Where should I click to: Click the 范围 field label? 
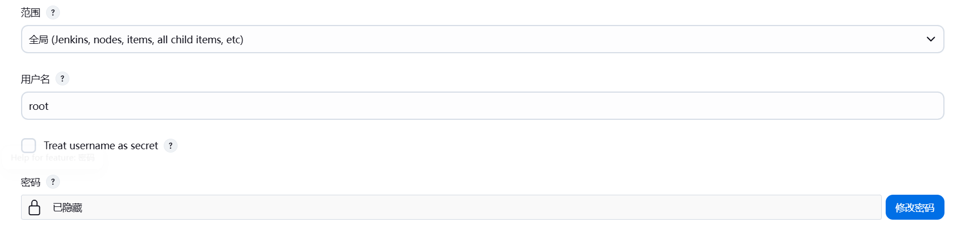31,12
